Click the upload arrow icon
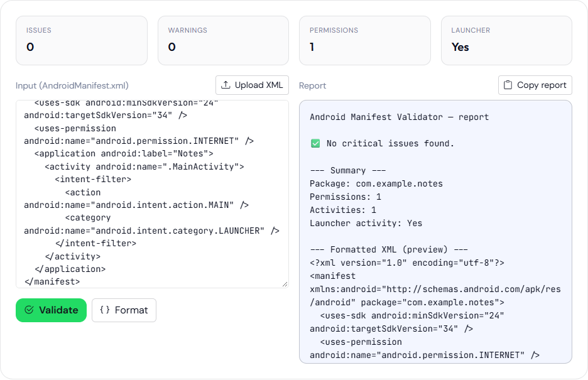This screenshot has width=588, height=380. click(x=226, y=85)
